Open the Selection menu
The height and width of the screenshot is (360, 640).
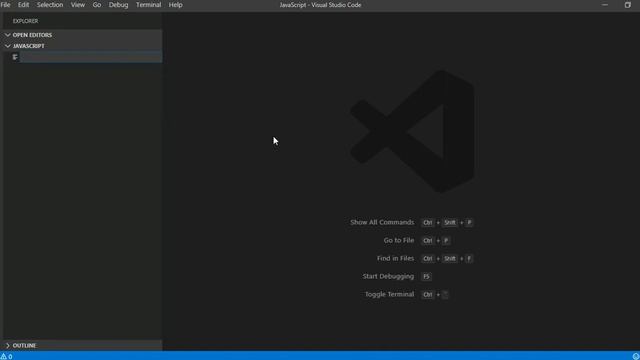coord(50,5)
